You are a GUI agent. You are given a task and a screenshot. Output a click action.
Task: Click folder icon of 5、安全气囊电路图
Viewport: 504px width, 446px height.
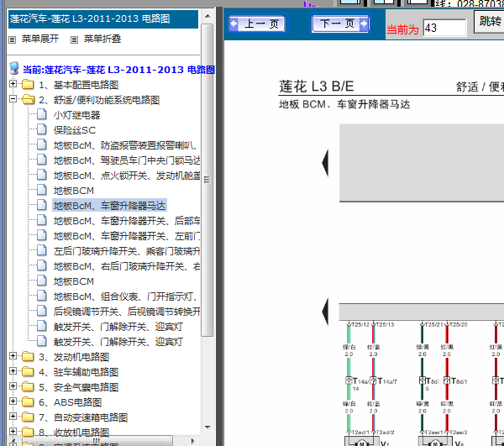[28, 387]
